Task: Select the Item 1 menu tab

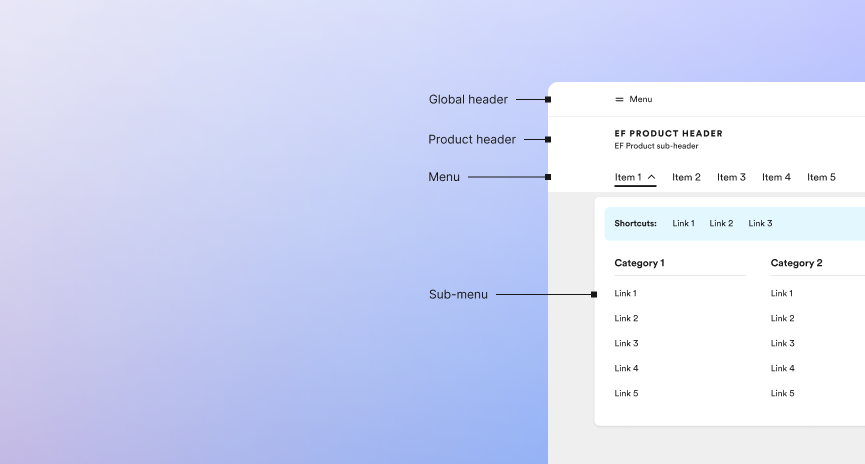Action: 635,177
